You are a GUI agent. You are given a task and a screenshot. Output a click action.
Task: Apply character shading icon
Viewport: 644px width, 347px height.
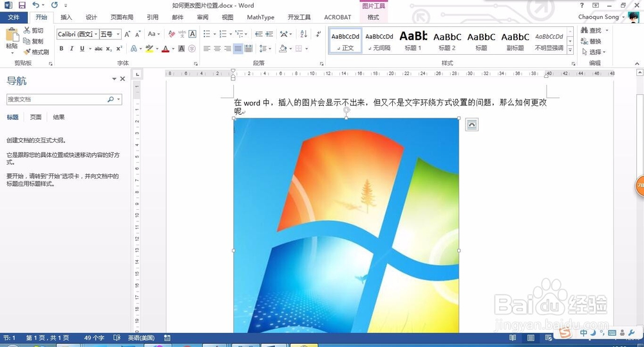point(182,48)
